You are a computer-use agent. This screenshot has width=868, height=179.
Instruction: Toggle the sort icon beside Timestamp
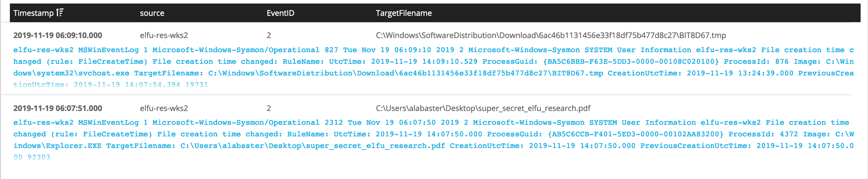[60, 13]
